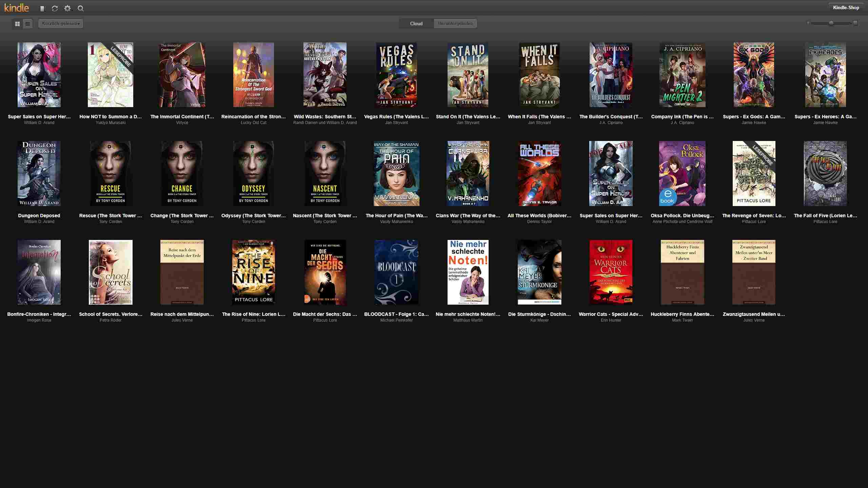Open the 'Bloodcast 1' book cover
Screen dimensions: 868x488
(396, 272)
